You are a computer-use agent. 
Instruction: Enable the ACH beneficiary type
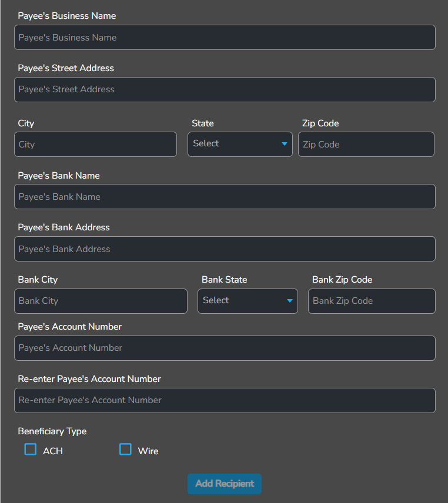click(x=30, y=449)
